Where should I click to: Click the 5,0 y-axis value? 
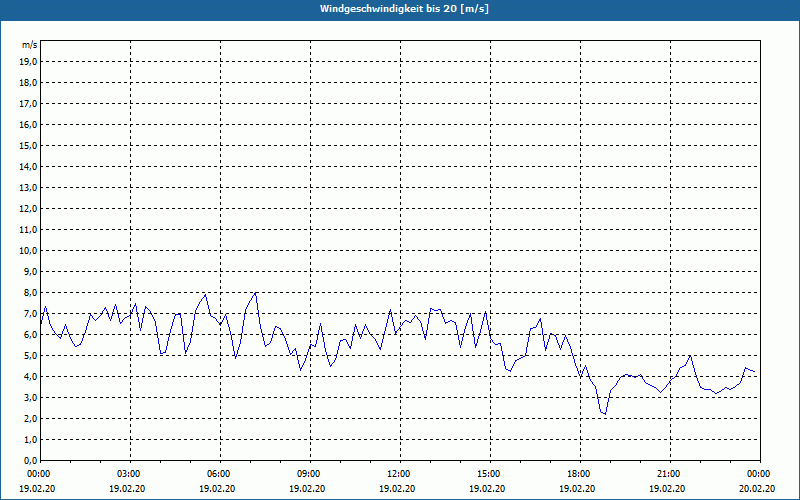coord(31,356)
